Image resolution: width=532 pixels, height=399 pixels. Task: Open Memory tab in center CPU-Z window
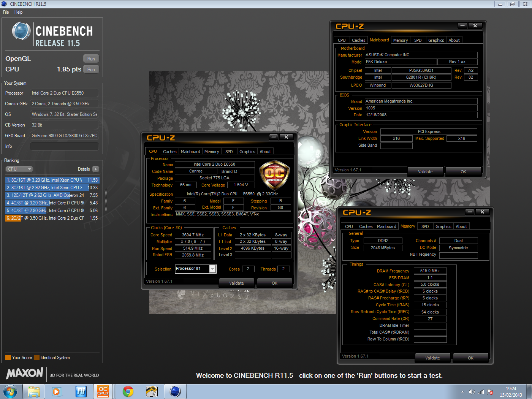(212, 152)
